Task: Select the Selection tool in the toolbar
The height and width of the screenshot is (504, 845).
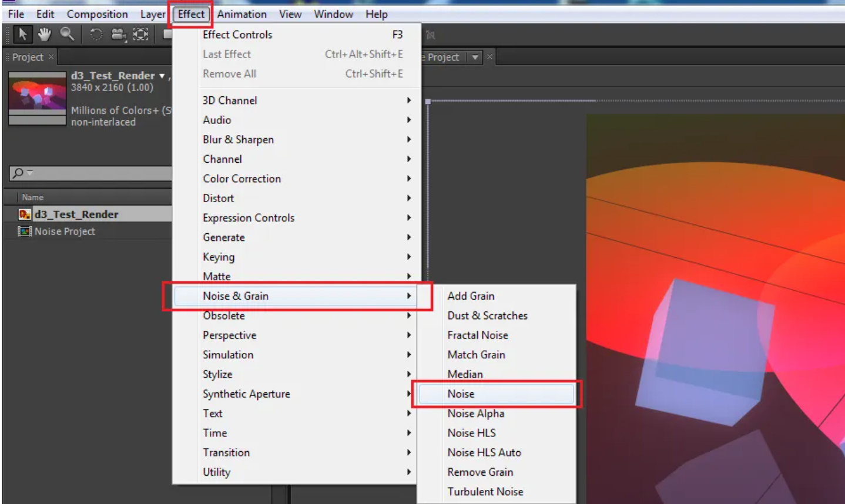Action: point(22,34)
